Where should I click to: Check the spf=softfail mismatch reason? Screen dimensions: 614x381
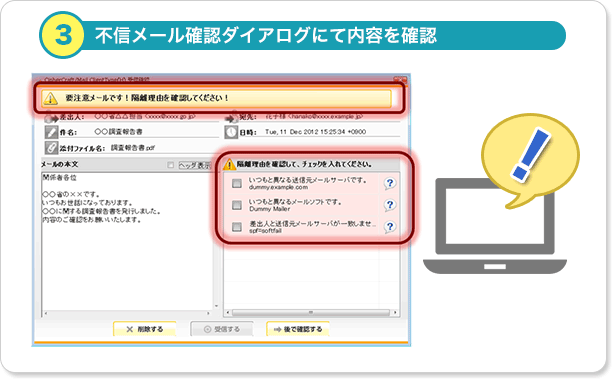pyautogui.click(x=237, y=227)
